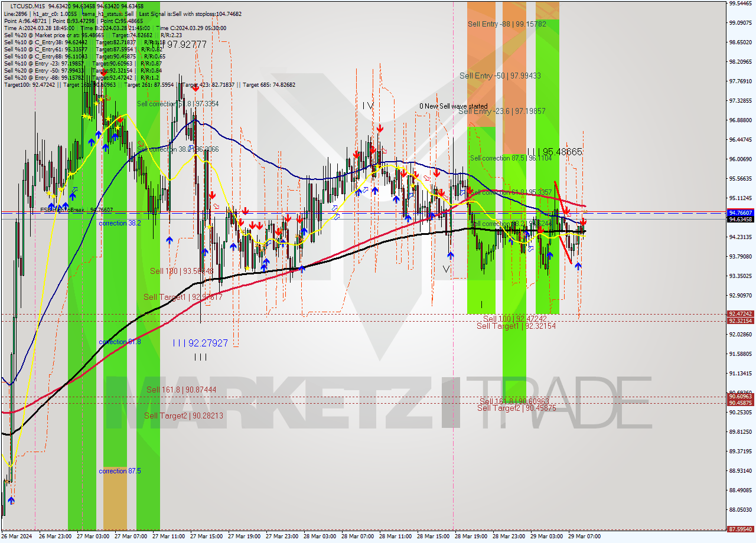
Task: Click the 'Sell 100 | 92.47242' label
Action: 515,319
